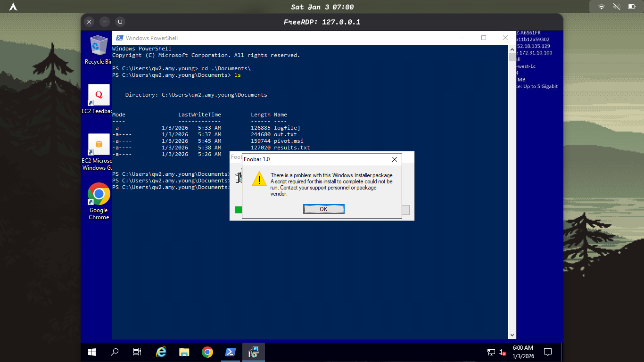Image resolution: width=644 pixels, height=362 pixels.
Task: Open File Explorer from the taskbar
Action: click(184, 352)
